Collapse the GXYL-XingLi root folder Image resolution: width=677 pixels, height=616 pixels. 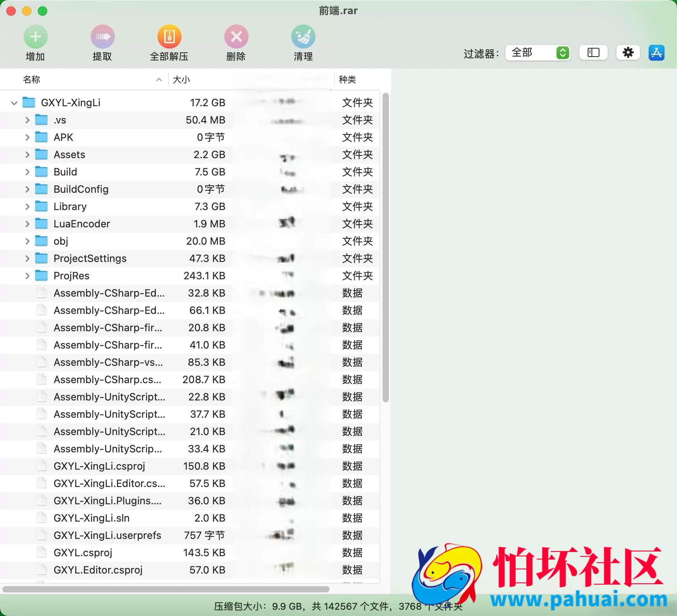pyautogui.click(x=14, y=103)
